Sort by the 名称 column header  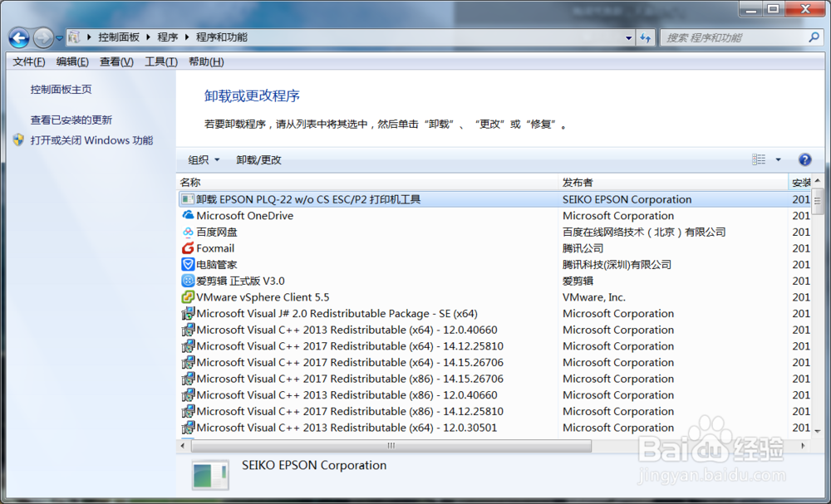tap(367, 183)
